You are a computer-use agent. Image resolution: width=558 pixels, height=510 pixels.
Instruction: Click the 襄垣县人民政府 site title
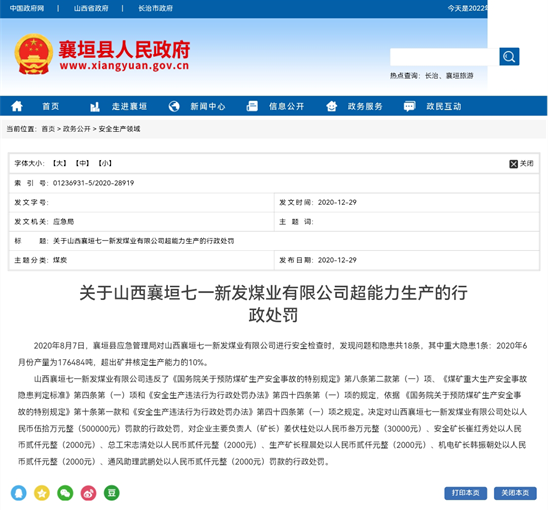124,49
